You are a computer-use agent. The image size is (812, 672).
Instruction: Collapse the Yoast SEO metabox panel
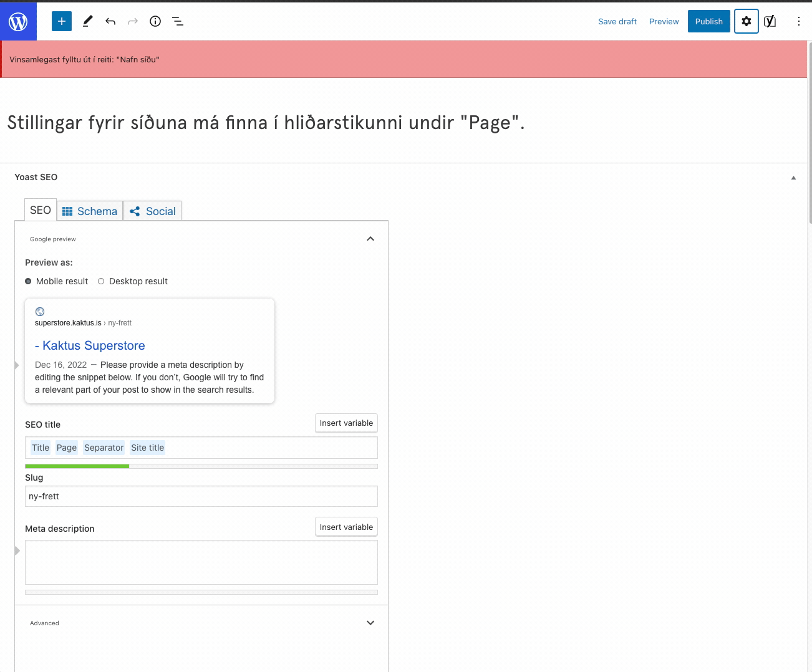point(793,178)
